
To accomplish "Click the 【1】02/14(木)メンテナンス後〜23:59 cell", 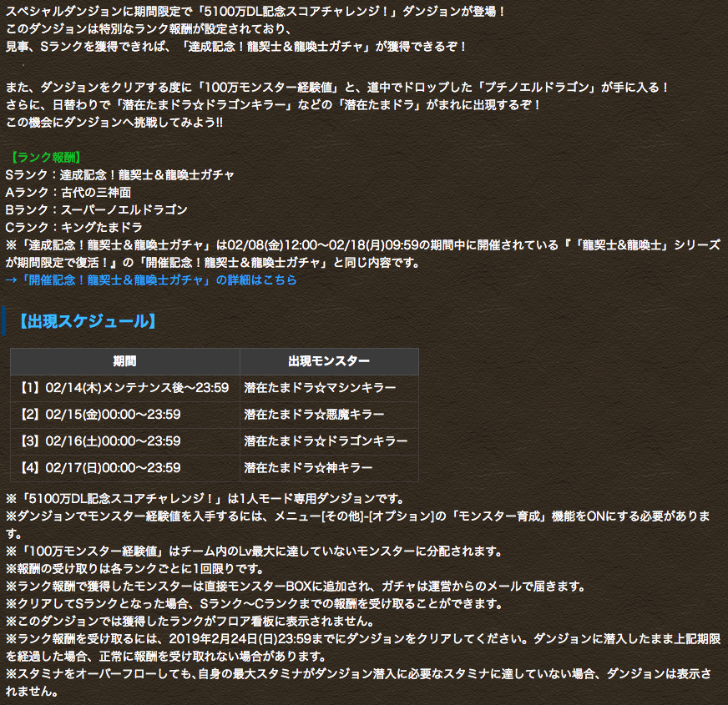I will coord(125,387).
